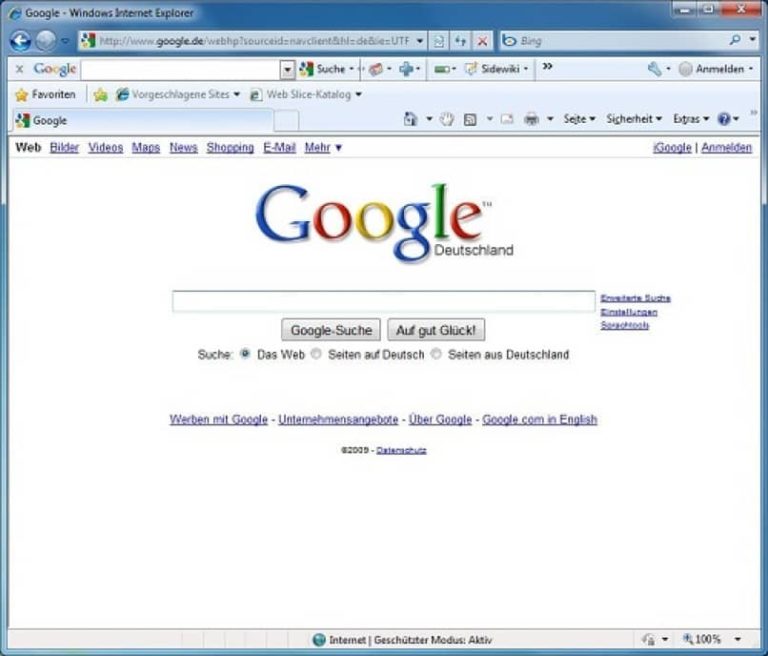The image size is (768, 656).
Task: Select the Das Web radio button
Action: 245,353
